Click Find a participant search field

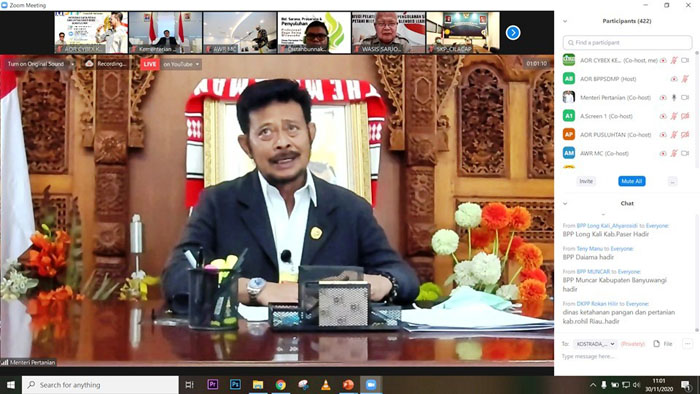[x=627, y=43]
